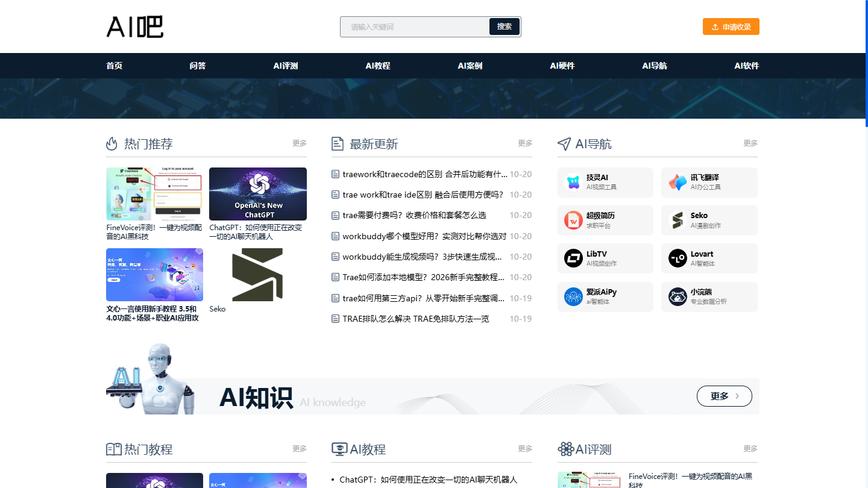
Task: Click the 搜索 search button
Action: click(x=505, y=27)
